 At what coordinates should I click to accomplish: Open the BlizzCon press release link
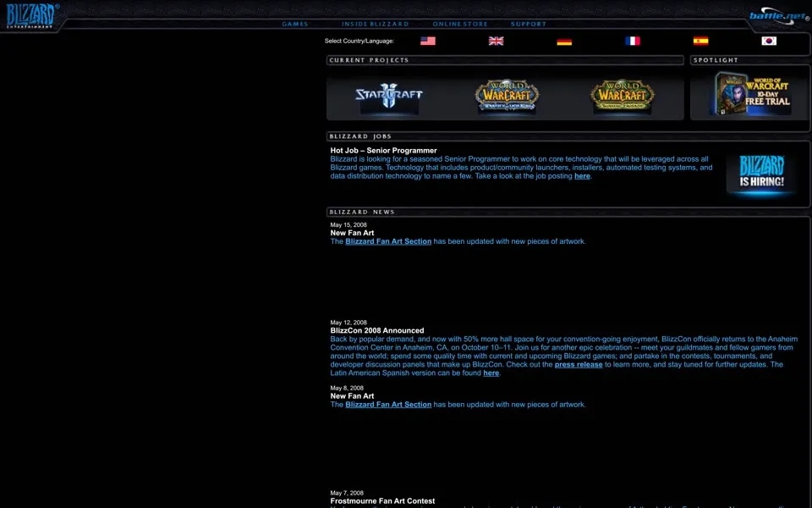(579, 365)
